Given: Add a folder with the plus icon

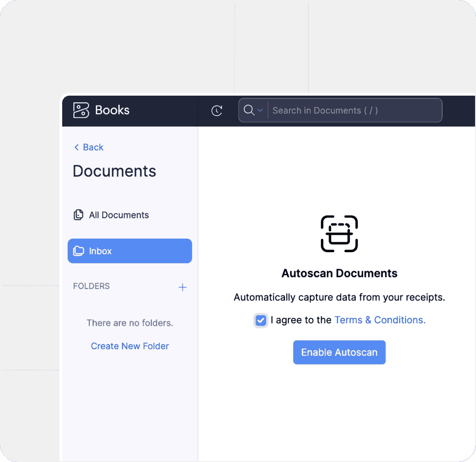Looking at the screenshot, I should tap(183, 287).
